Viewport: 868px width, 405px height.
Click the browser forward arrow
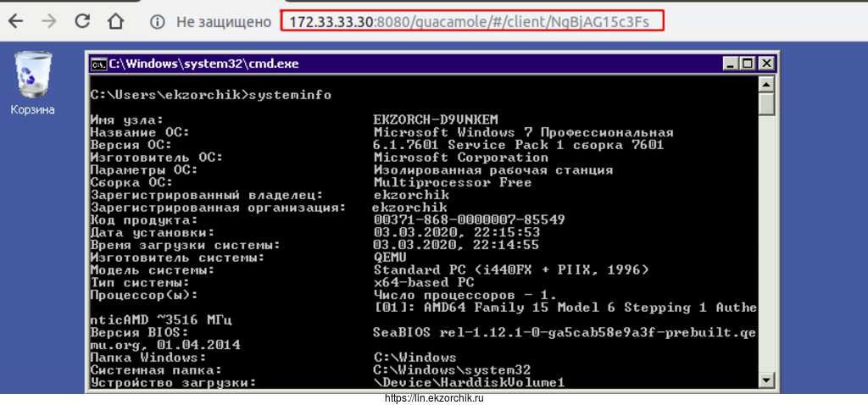48,21
